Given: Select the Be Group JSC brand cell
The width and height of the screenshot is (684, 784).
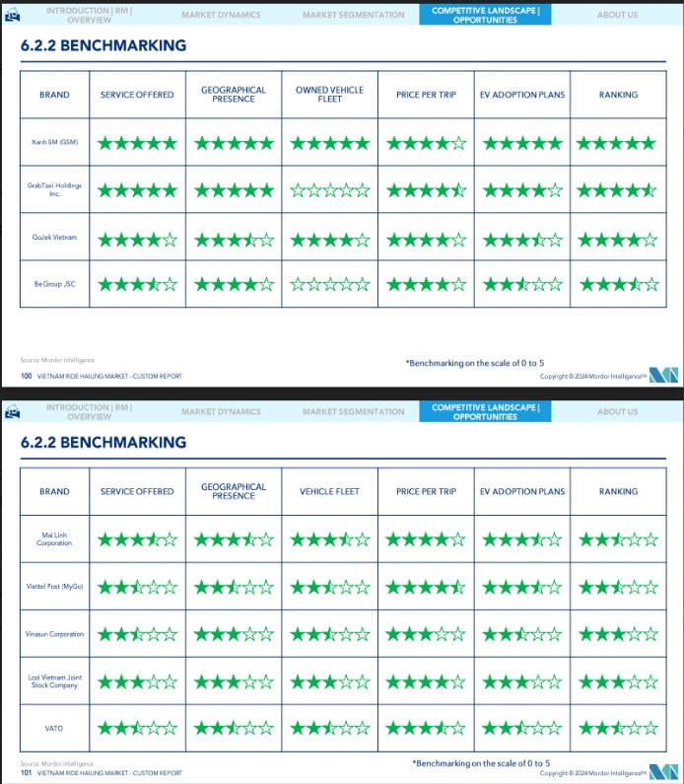Looking at the screenshot, I should (54, 284).
